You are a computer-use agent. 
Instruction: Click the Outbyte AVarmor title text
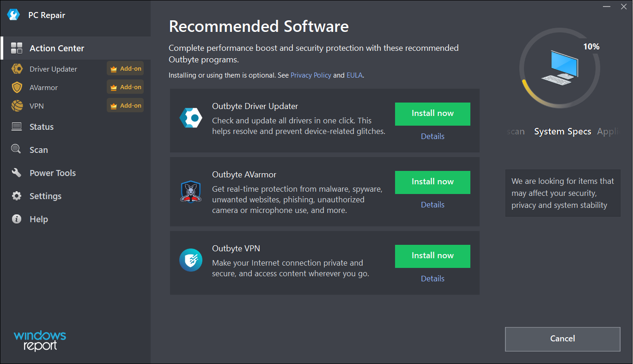tap(244, 175)
